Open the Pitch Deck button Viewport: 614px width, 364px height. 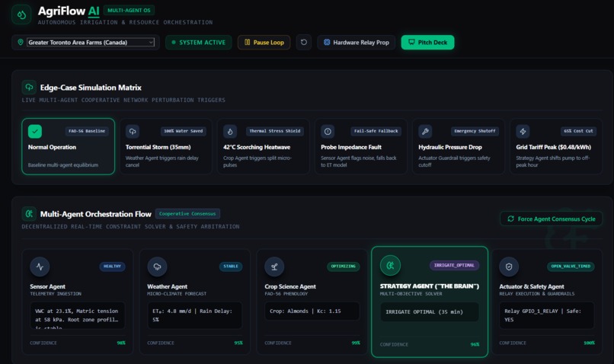click(x=427, y=43)
